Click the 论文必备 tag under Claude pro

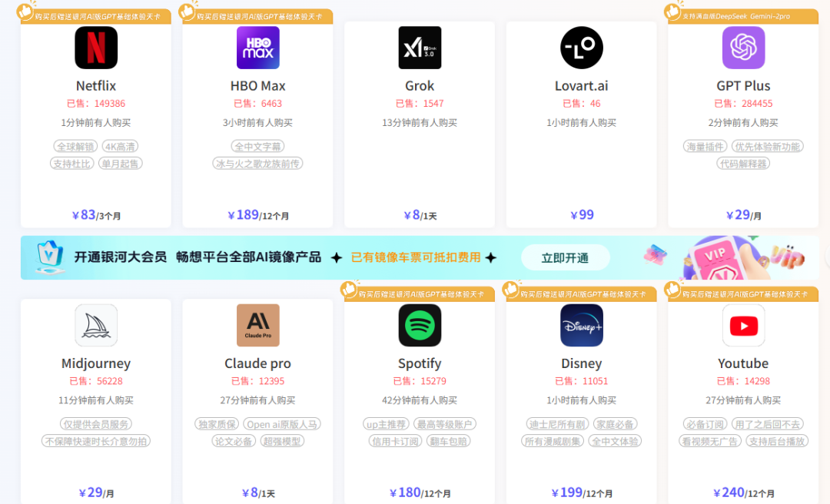click(x=234, y=441)
